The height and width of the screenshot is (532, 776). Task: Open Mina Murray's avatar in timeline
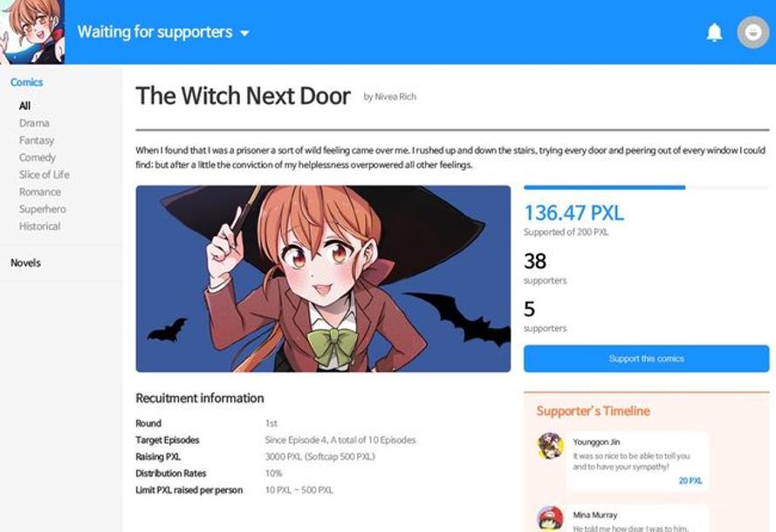[550, 518]
